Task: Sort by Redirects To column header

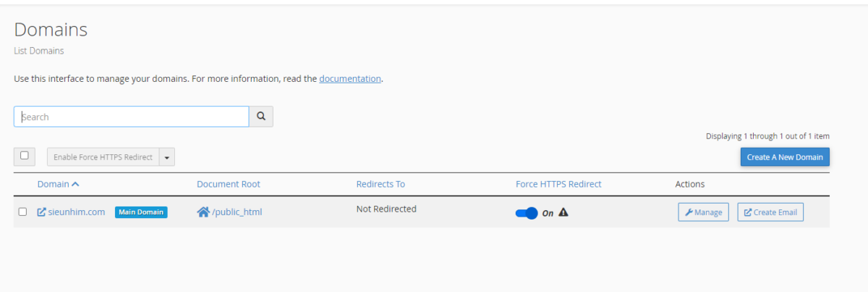Action: click(x=380, y=184)
